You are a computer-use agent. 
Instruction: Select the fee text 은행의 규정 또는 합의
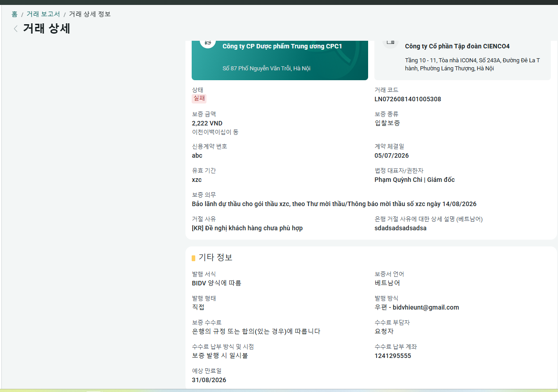click(x=256, y=332)
